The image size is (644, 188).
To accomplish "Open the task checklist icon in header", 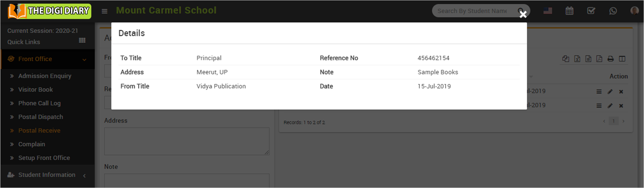I will (591, 11).
